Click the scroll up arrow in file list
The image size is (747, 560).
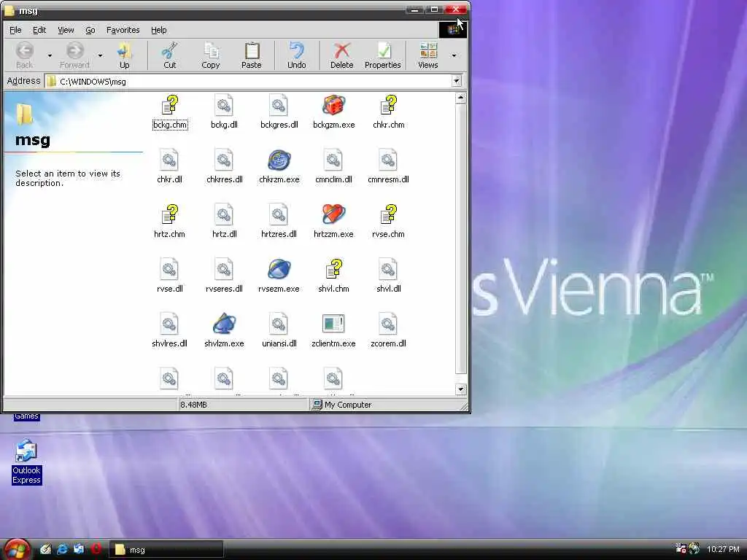(x=460, y=98)
